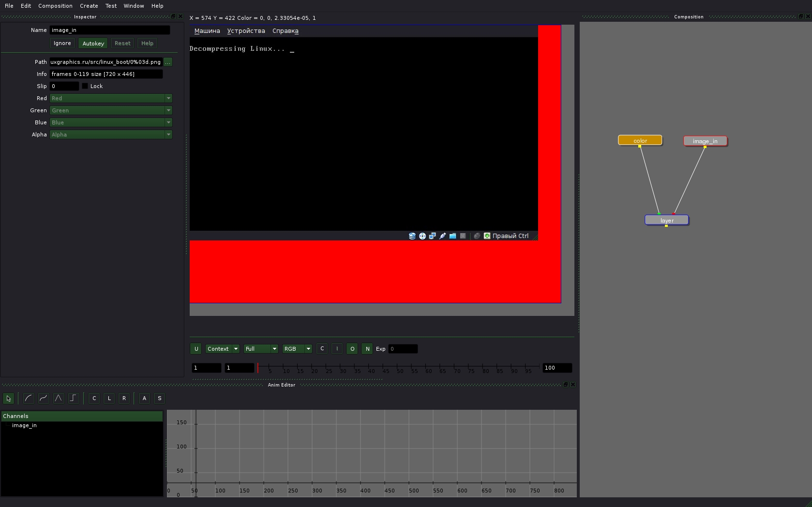Click the C button in Anim Editor toolbar

[94, 398]
